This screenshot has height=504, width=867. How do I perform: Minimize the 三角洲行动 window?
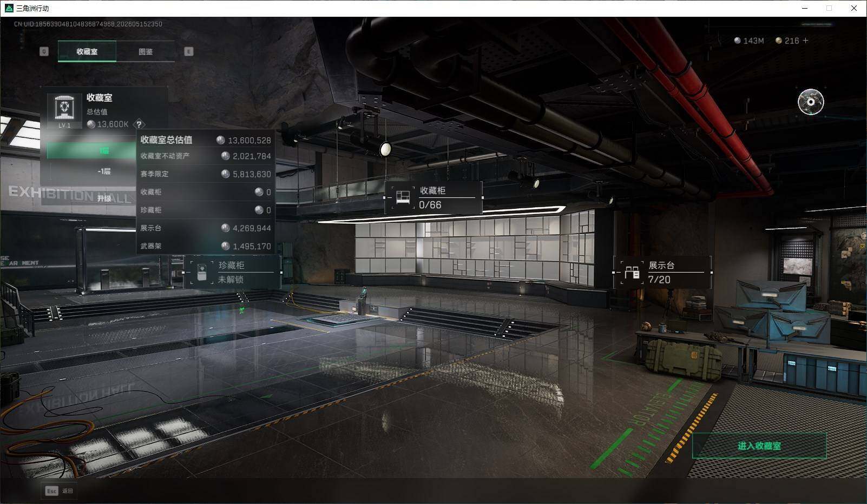(804, 8)
